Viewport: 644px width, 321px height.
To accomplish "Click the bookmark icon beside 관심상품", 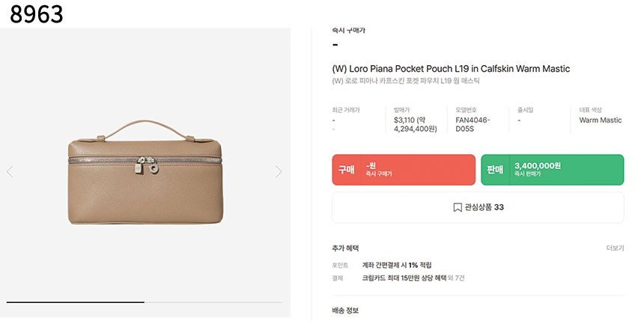I will point(458,207).
